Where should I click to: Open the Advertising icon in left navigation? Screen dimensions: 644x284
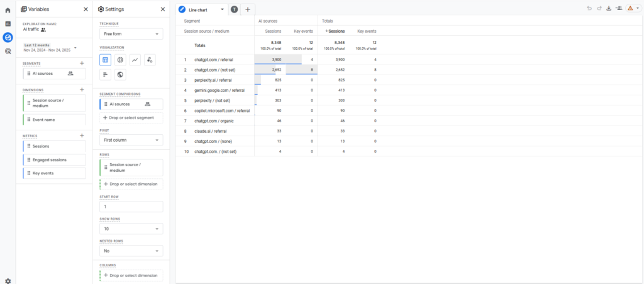pos(8,51)
